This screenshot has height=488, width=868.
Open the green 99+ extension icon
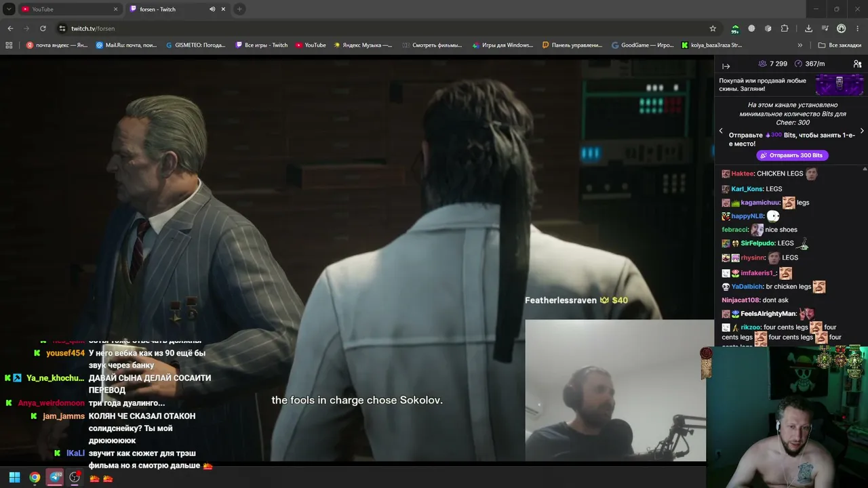[735, 29]
